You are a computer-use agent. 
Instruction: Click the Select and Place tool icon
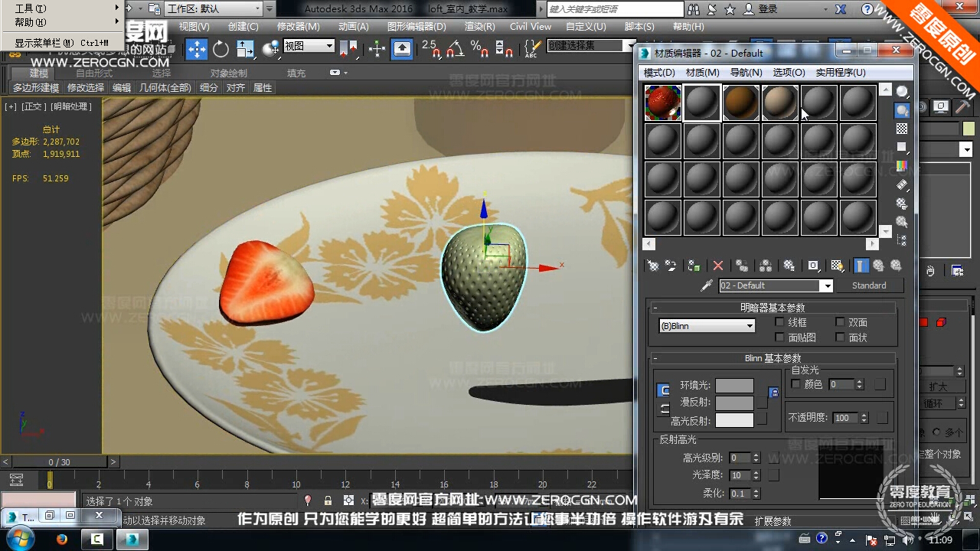(x=270, y=50)
